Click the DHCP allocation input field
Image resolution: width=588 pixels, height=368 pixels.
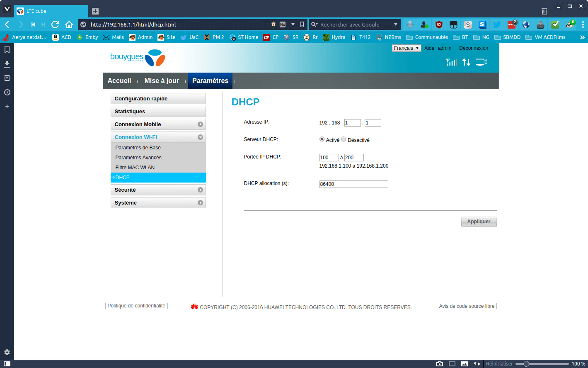353,184
